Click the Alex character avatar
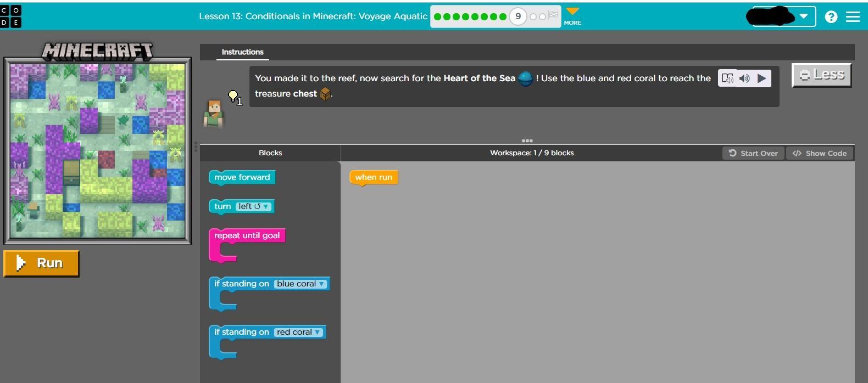The width and height of the screenshot is (868, 383). pyautogui.click(x=214, y=114)
